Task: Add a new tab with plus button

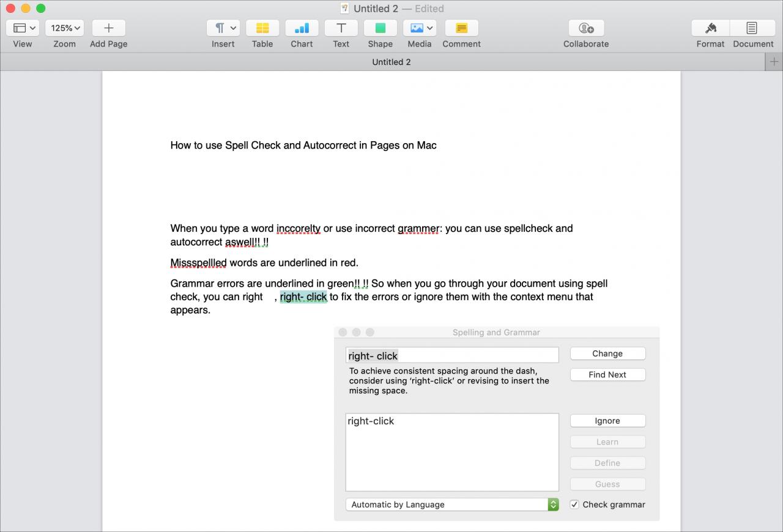Action: point(774,62)
